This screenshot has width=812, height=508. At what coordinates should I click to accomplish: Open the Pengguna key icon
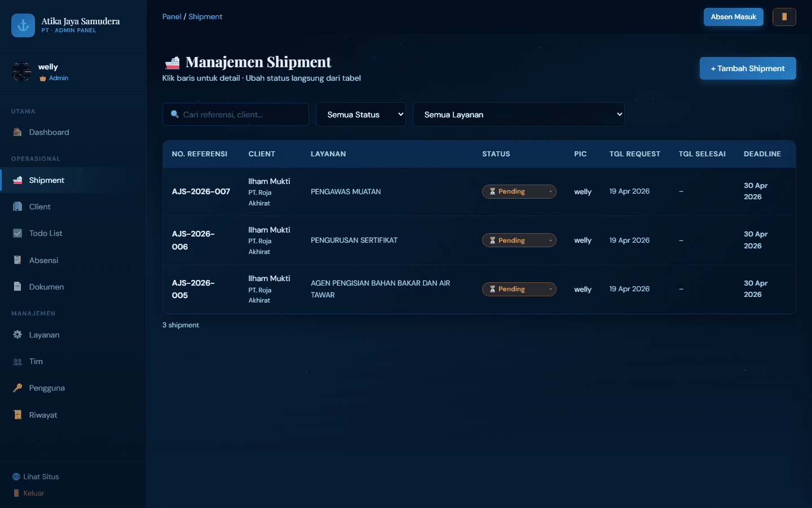[17, 388]
